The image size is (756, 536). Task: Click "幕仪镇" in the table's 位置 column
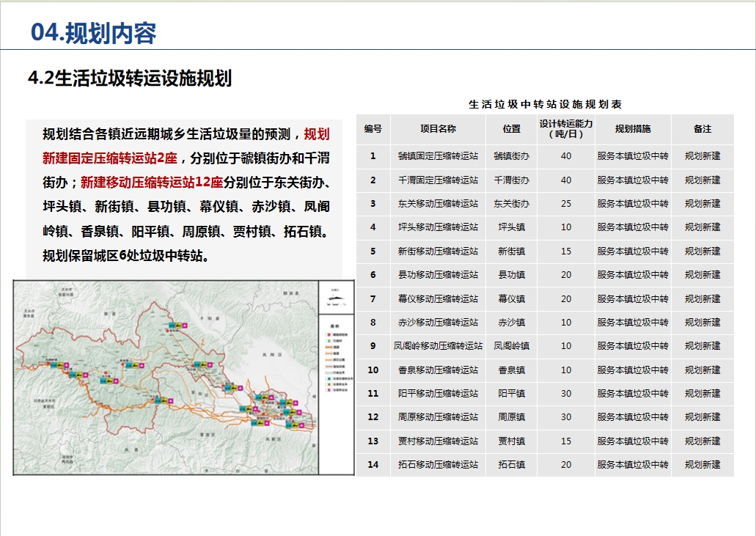[512, 299]
